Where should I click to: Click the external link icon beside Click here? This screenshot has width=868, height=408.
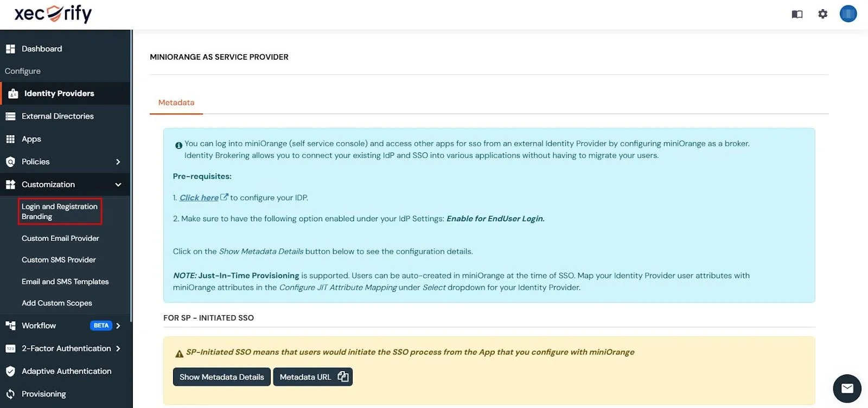pos(224,197)
